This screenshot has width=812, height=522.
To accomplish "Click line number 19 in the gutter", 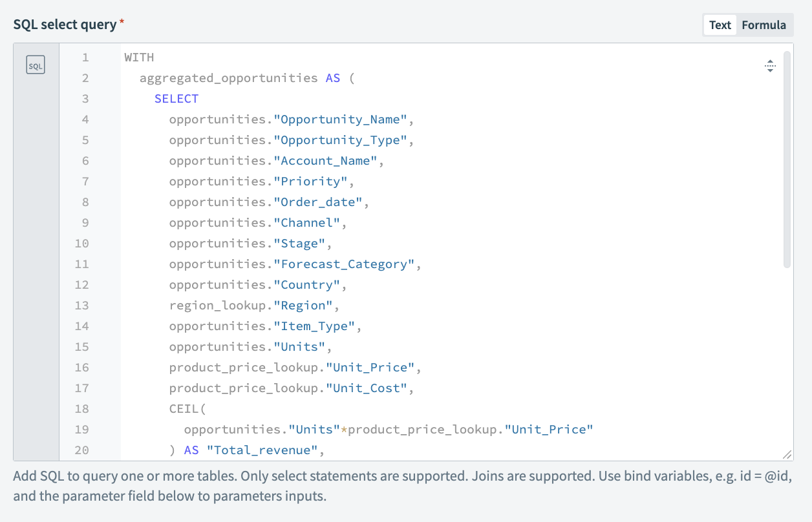I will click(81, 429).
